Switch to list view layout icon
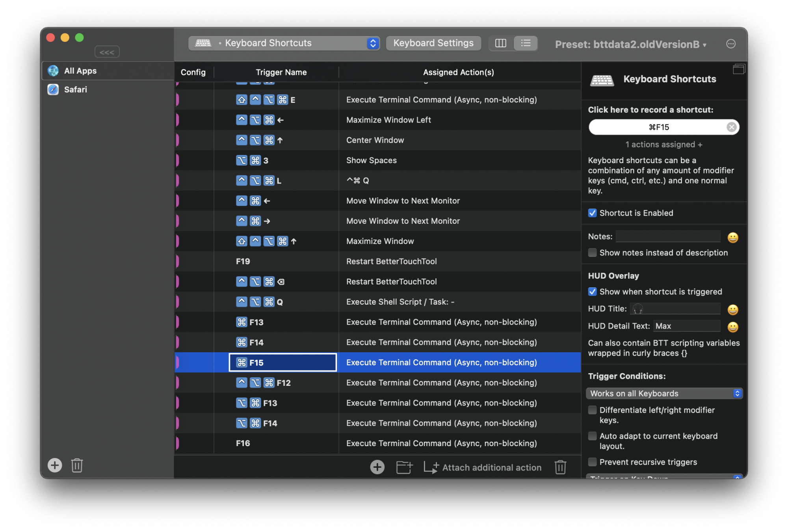 coord(526,43)
